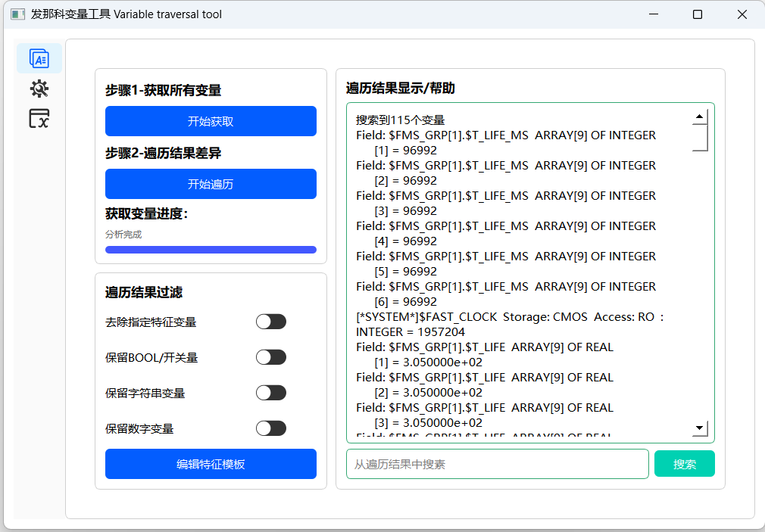Enable the 去除指定特征变量 switch

click(x=270, y=322)
